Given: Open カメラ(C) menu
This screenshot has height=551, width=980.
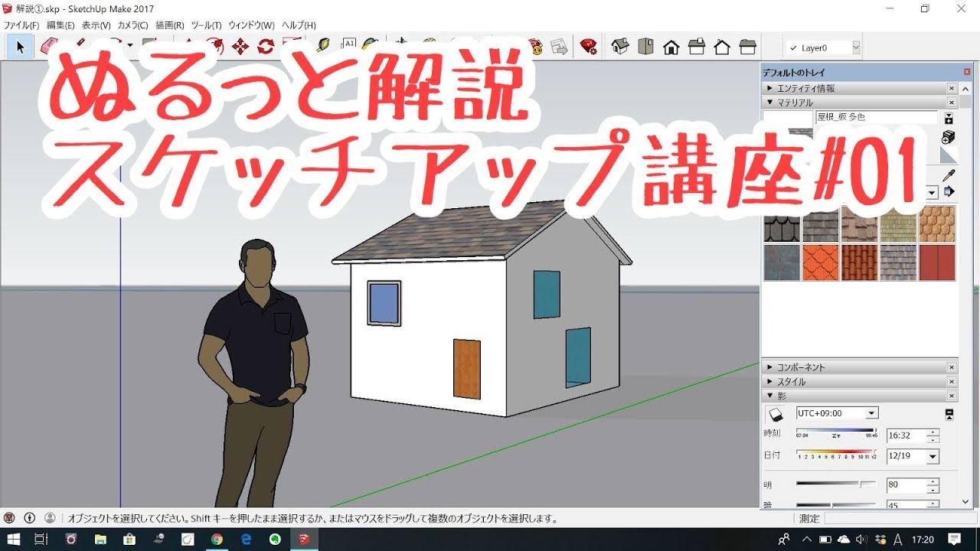Looking at the screenshot, I should tap(133, 25).
